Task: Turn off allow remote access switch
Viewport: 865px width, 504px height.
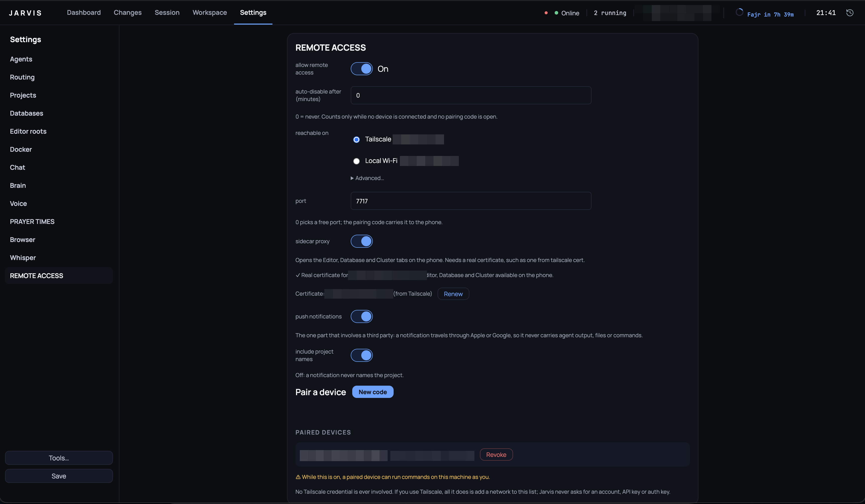Action: pos(362,69)
